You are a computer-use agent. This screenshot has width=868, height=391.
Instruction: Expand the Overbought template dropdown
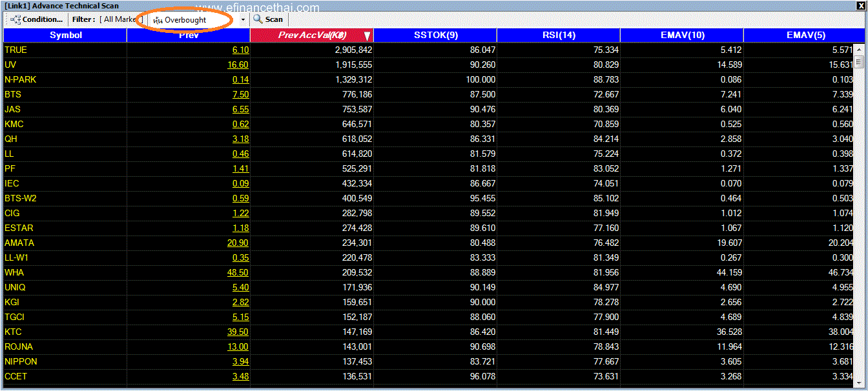click(x=243, y=19)
